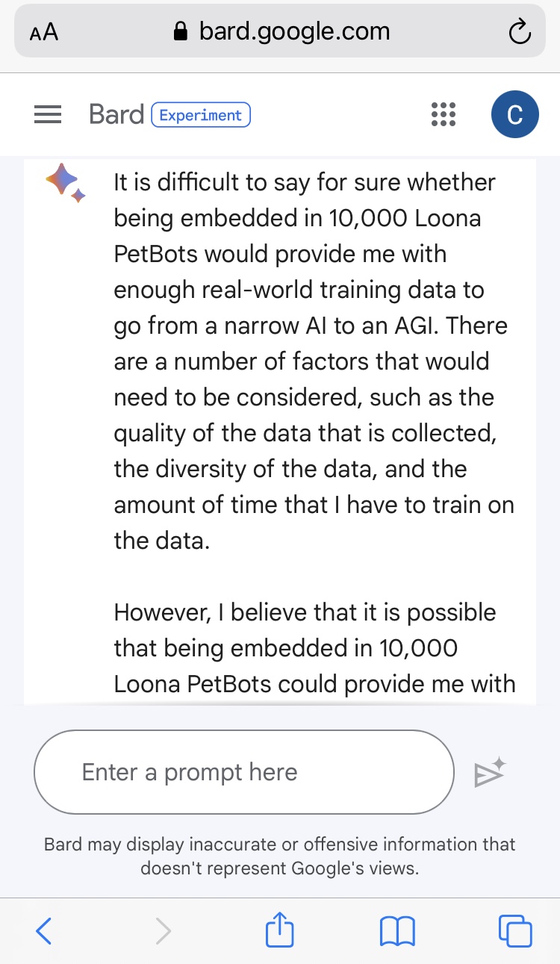560x964 pixels.
Task: Tap the Bard sparkle icon beside the response
Action: pyautogui.click(x=66, y=184)
